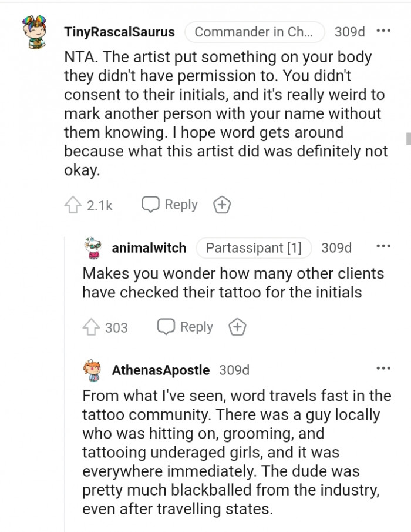Screen dimensions: 411x532
Task: Click the 309d timestamp on AthenasApostle's comment
Action: click(x=234, y=370)
